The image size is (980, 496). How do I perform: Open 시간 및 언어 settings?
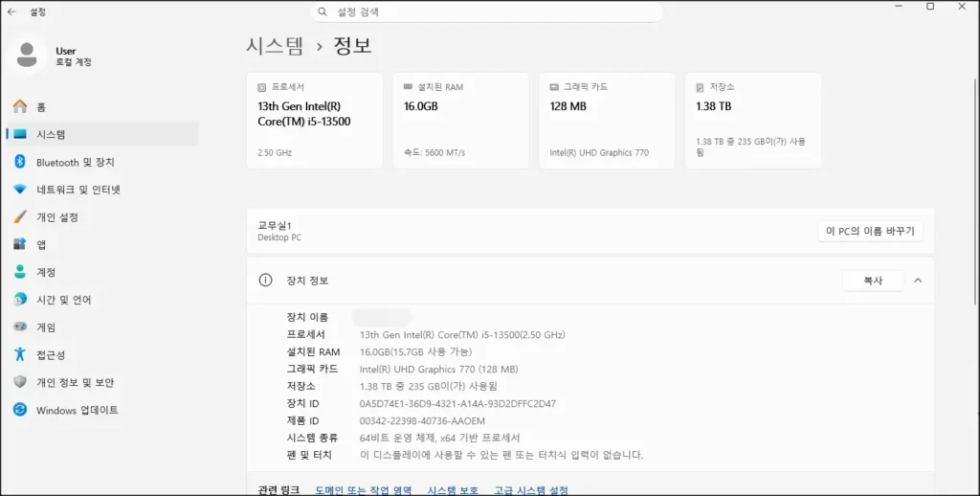(x=102, y=300)
